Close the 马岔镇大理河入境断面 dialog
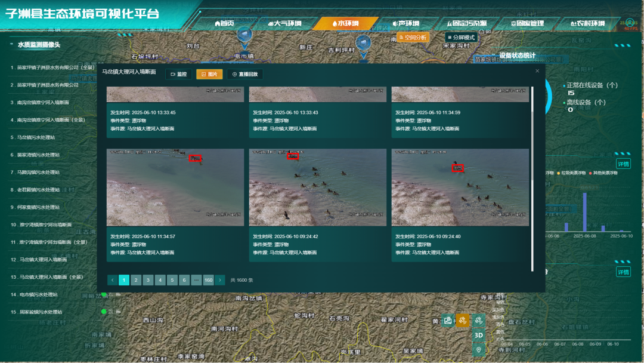This screenshot has height=363, width=644. (x=537, y=71)
